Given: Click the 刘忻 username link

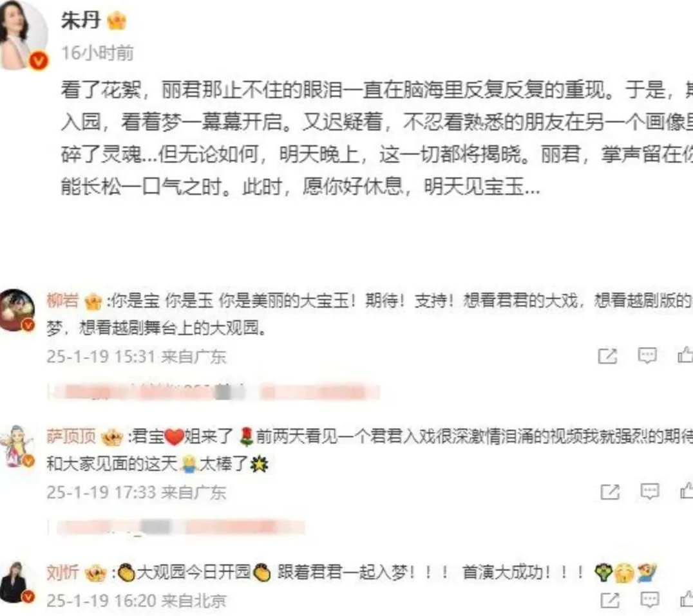Looking at the screenshot, I should [x=62, y=573].
